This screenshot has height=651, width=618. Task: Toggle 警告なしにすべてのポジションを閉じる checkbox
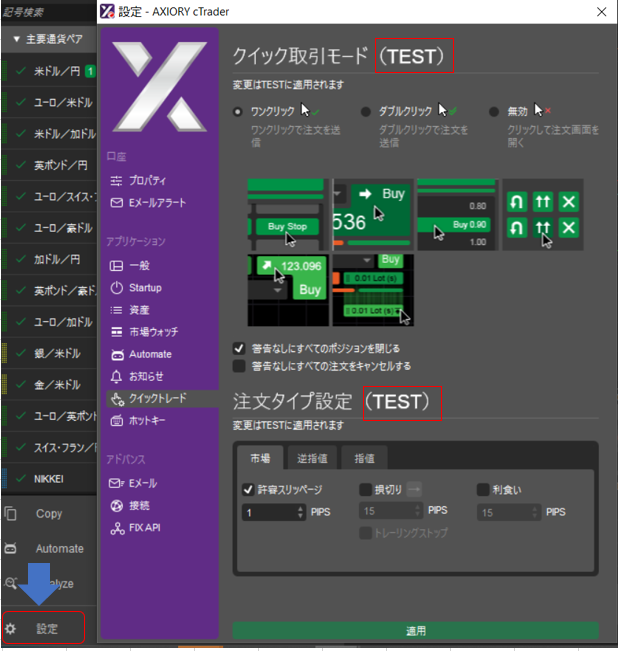pyautogui.click(x=239, y=348)
